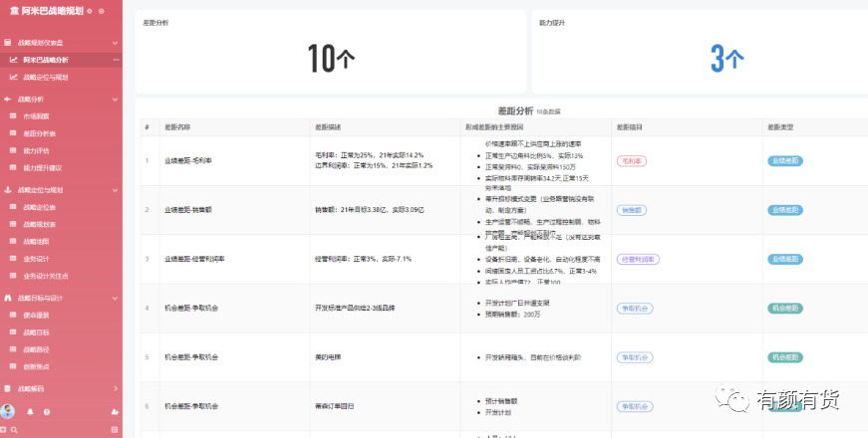Click the 差距名称 column header
The image size is (868, 438).
tap(177, 127)
